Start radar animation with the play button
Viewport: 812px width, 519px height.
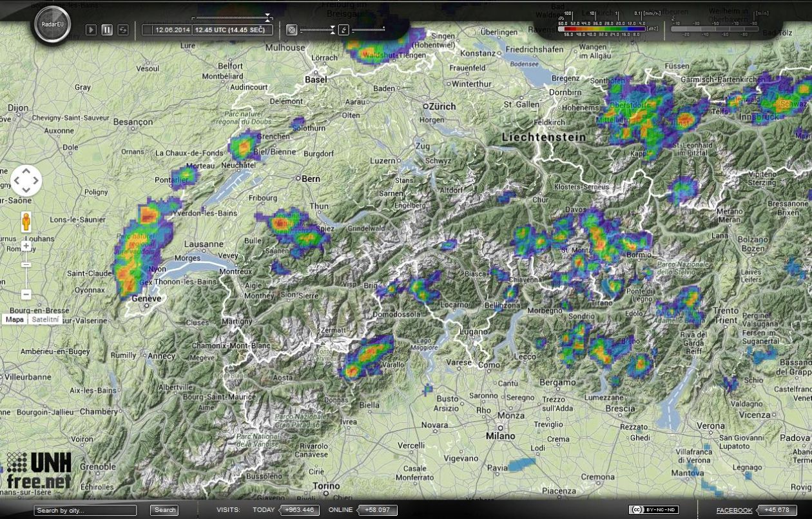92,30
